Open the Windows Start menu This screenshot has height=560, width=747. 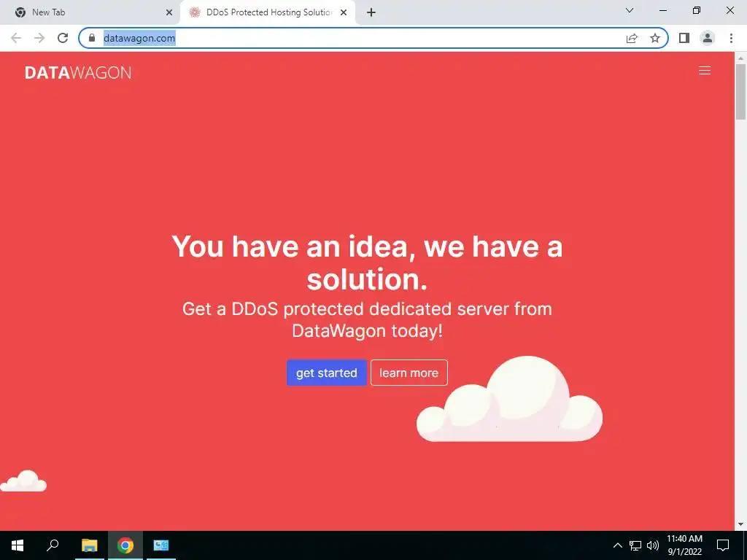click(x=18, y=545)
